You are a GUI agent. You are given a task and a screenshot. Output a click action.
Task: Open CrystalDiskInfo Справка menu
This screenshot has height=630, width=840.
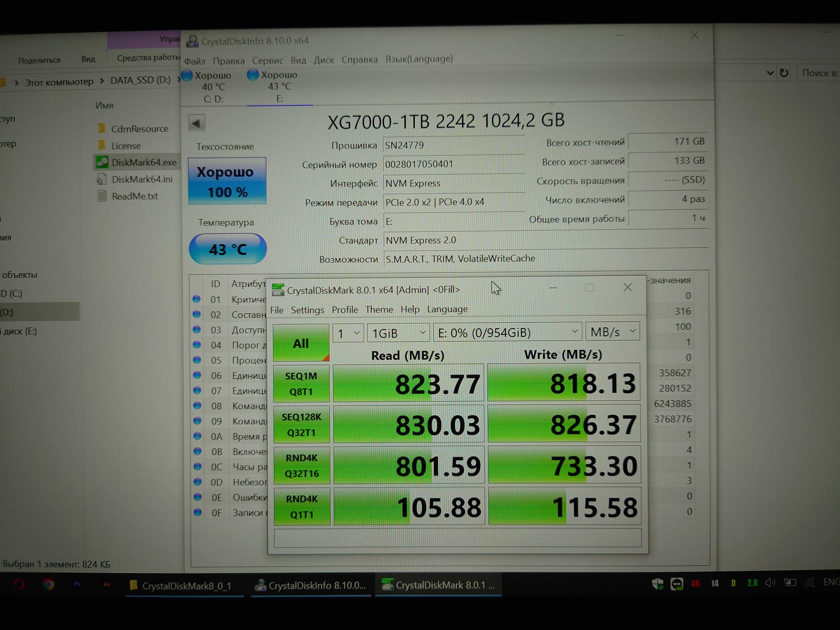(360, 60)
